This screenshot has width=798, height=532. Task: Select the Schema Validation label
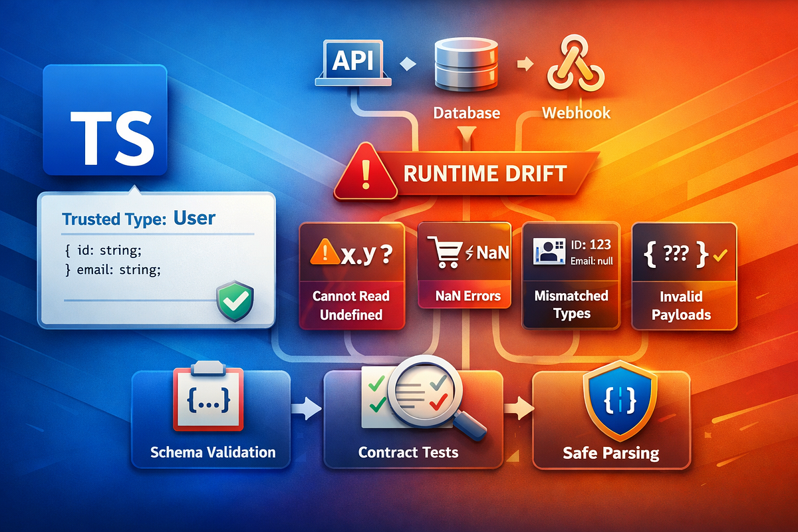coord(213,452)
